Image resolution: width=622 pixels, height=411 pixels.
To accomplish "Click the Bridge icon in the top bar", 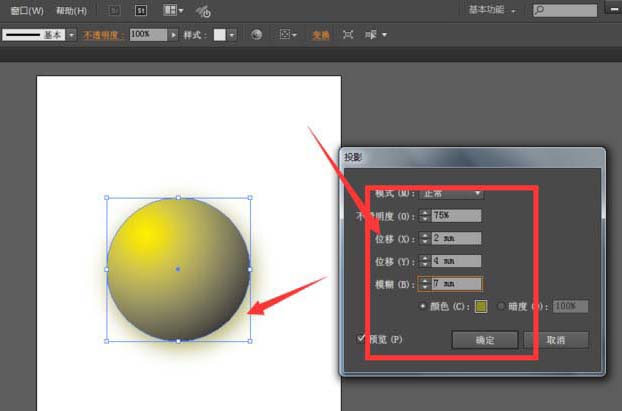I will 114,10.
